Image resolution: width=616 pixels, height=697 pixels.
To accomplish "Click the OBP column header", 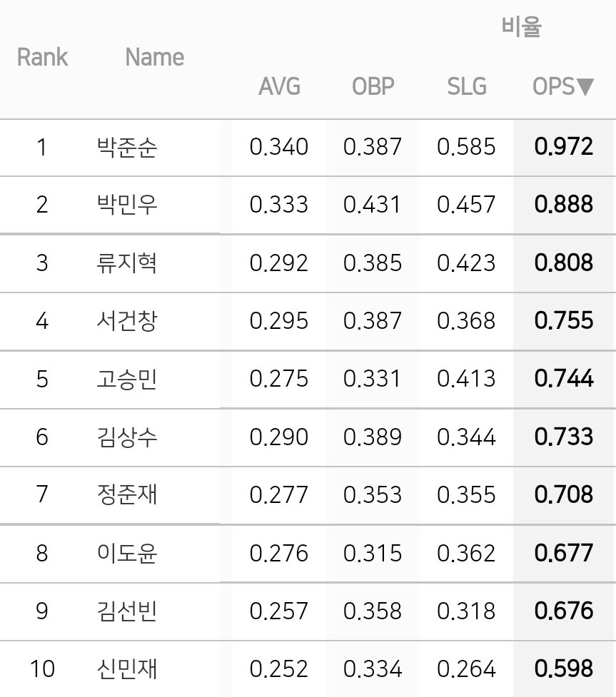I will [x=373, y=86].
